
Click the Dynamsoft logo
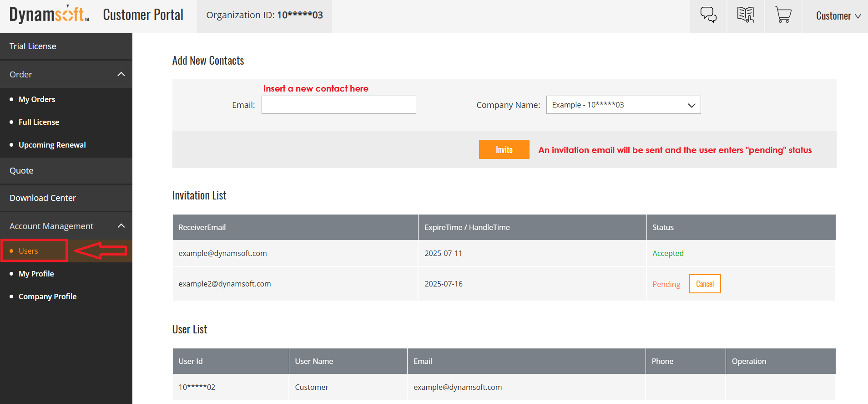pyautogui.click(x=49, y=15)
